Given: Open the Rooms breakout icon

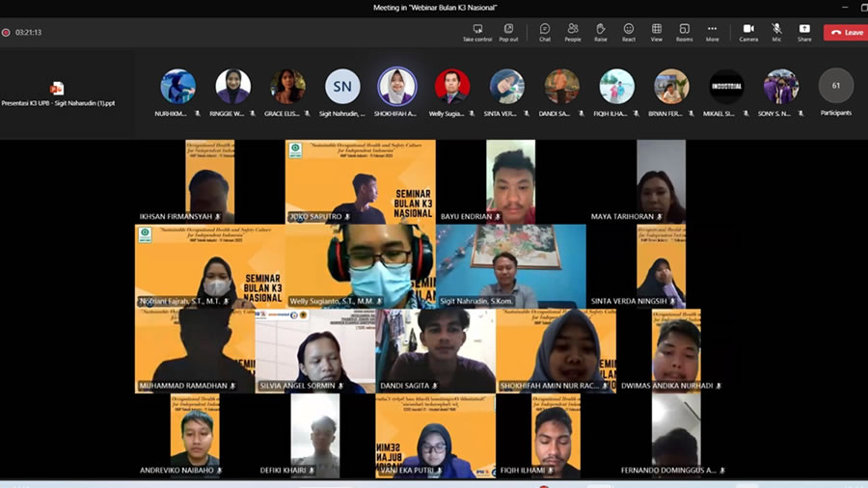Looking at the screenshot, I should coord(684,32).
